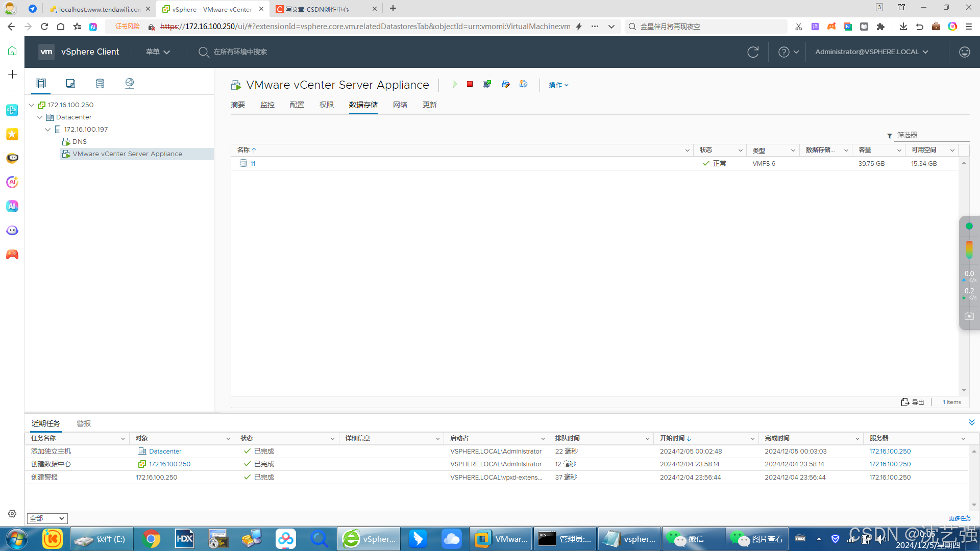Switch to the 权限 tab

pyautogui.click(x=327, y=105)
